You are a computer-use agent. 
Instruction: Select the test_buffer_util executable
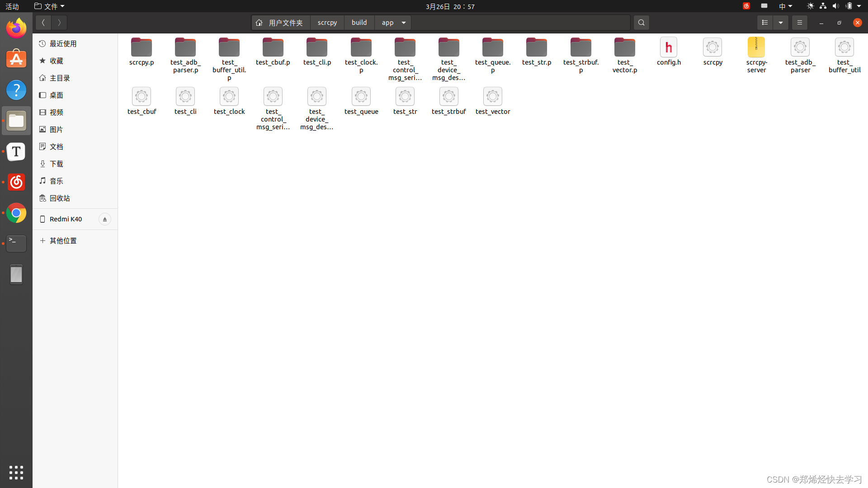[844, 56]
